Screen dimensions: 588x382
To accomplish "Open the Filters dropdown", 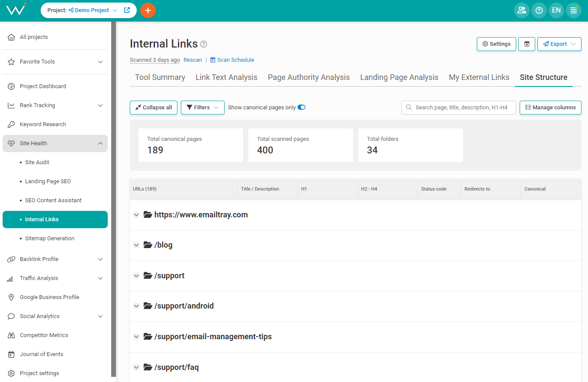I will 202,108.
